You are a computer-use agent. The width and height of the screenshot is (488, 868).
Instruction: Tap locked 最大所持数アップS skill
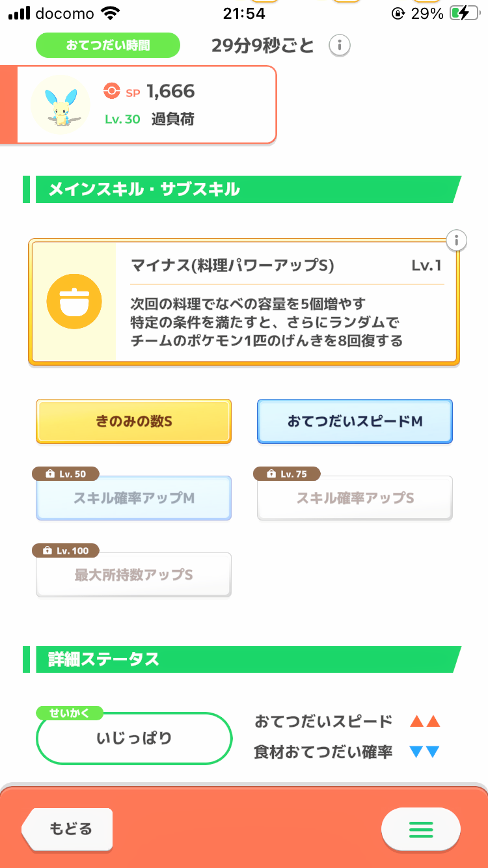[133, 576]
